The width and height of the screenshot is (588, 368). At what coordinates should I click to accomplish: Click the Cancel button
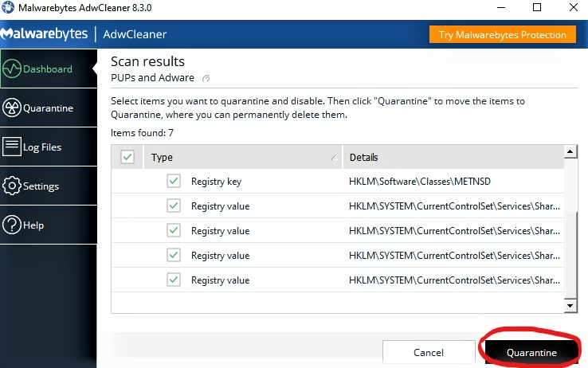click(429, 352)
